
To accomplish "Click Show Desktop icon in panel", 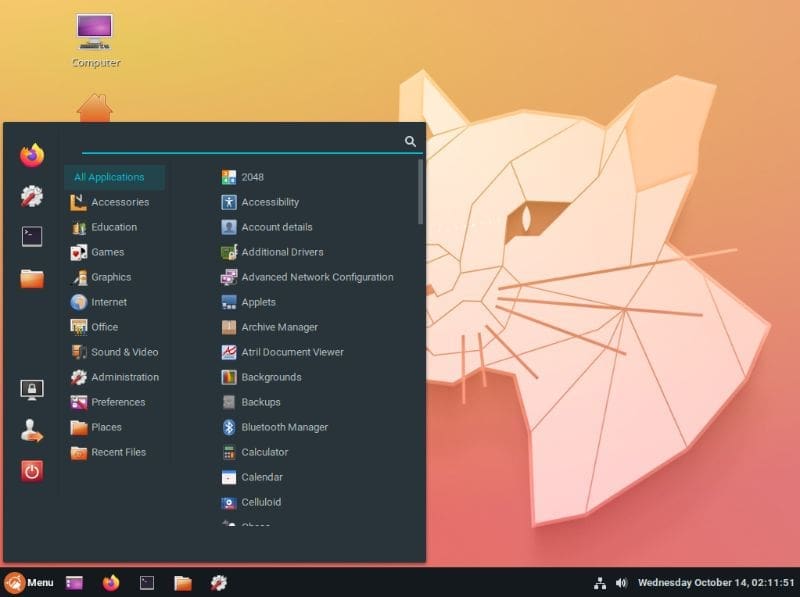I will [74, 582].
